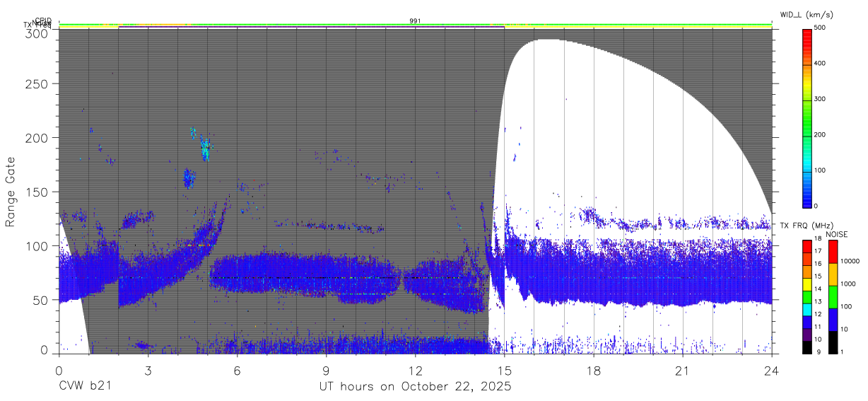Click the green 13–14 MHz TX FRQ swatch
Screen dimensions: 868x401
[807, 296]
